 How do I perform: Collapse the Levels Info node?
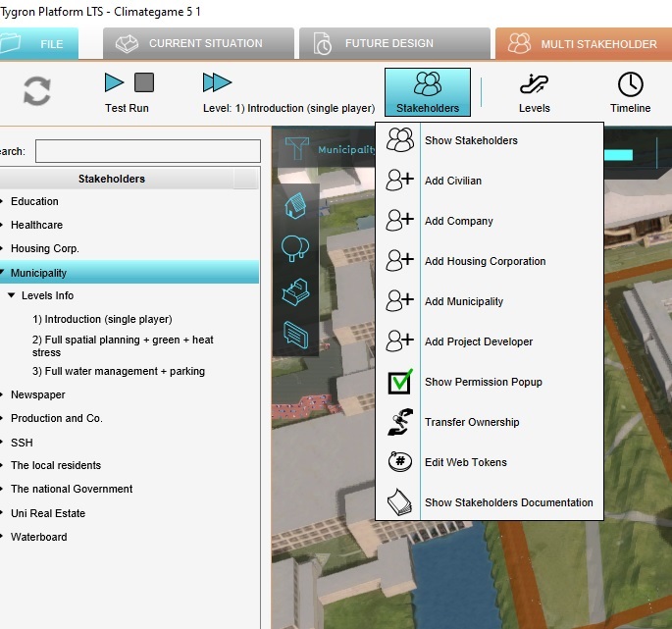click(12, 295)
